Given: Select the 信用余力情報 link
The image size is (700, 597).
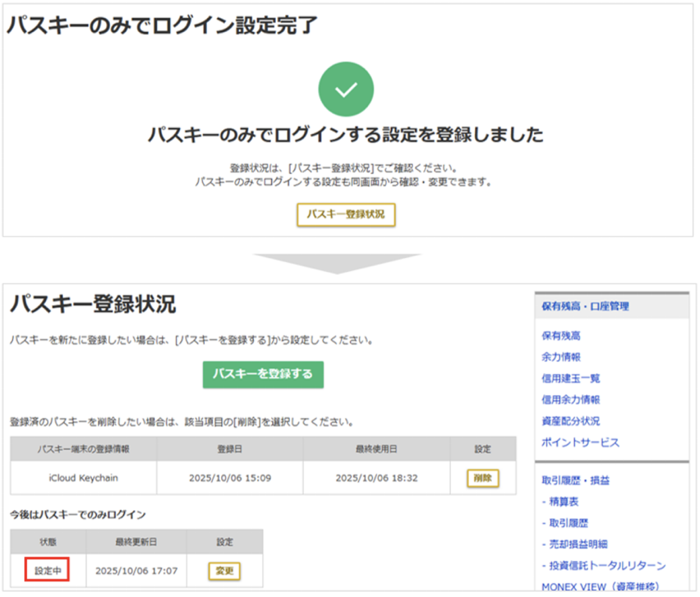Looking at the screenshot, I should (x=571, y=400).
